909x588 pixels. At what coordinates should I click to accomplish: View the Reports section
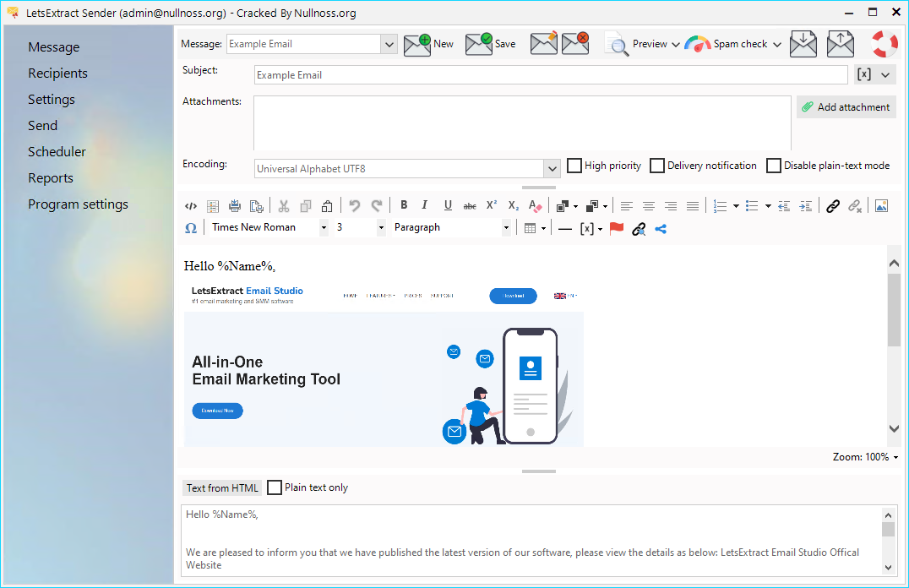(51, 178)
